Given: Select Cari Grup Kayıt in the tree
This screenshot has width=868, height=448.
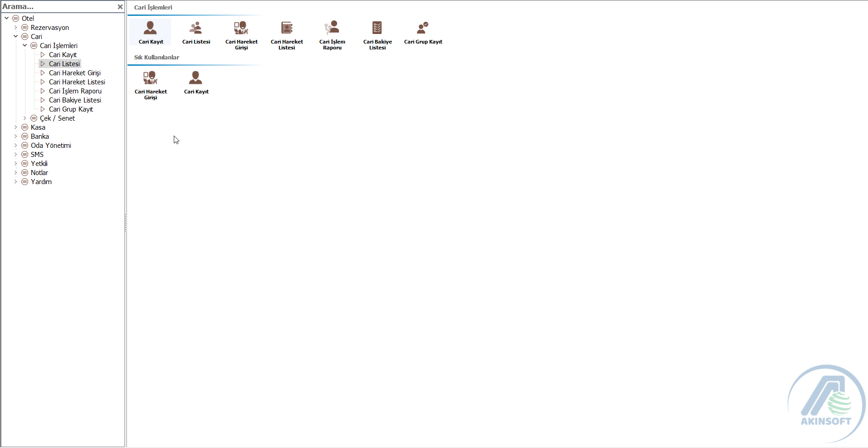Looking at the screenshot, I should click(71, 109).
